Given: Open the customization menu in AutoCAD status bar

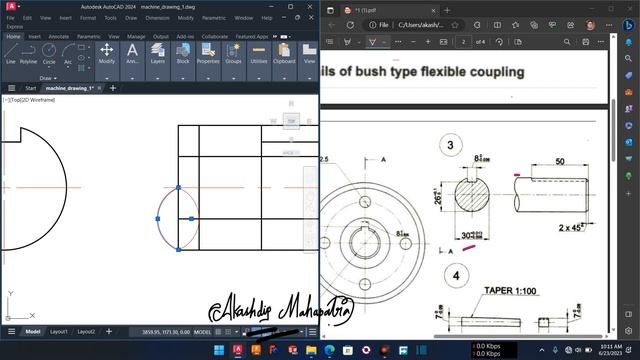Looking at the screenshot, I should 313,332.
